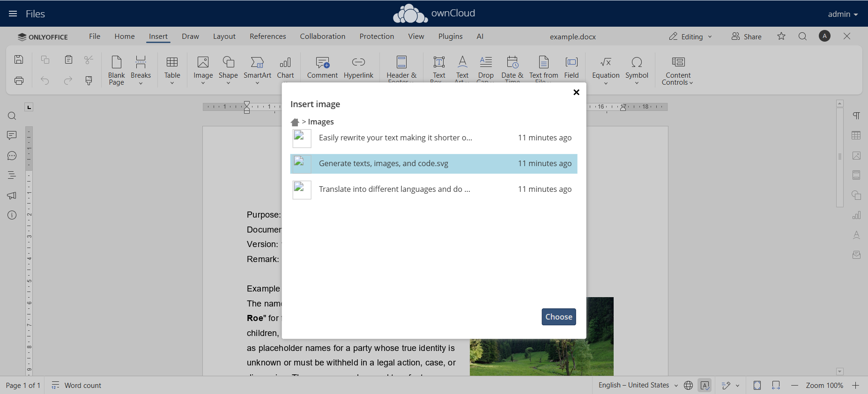Insert Text from File
Image resolution: width=868 pixels, height=394 pixels.
tap(544, 68)
